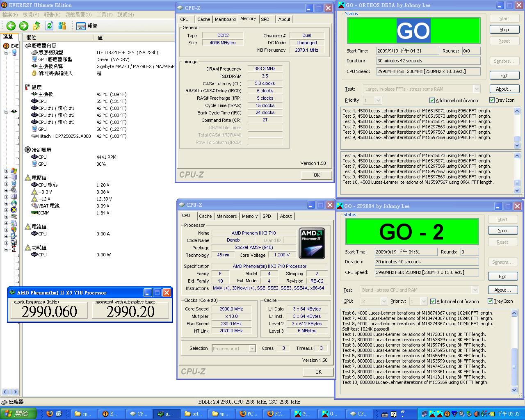Select the security shield icon in EVEREST tree
Image resolution: width=525 pixels, height=420 pixels.
click(14, 230)
